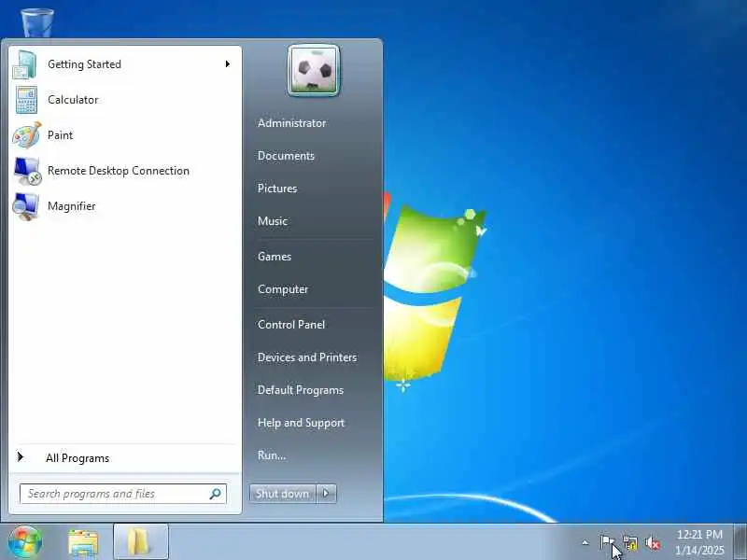Open Computer from the Start menu
Viewport: 747px width, 560px height.
point(283,289)
